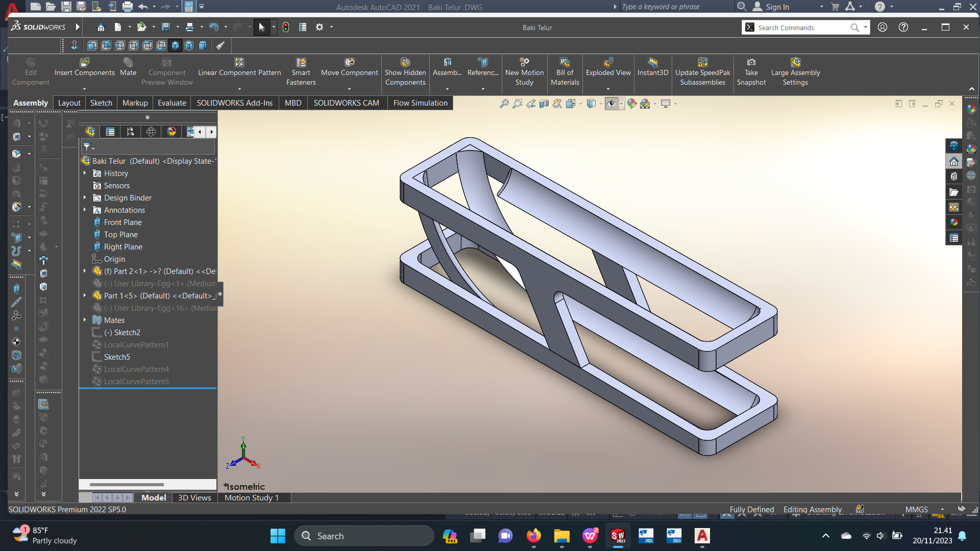The width and height of the screenshot is (980, 551).
Task: Open File Explorer folder in task pane
Action: (x=953, y=192)
